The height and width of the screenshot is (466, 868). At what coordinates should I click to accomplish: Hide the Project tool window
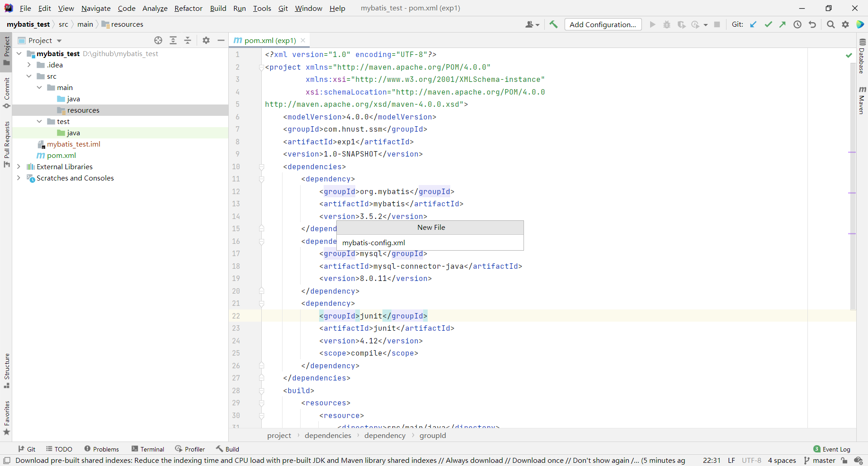(221, 40)
